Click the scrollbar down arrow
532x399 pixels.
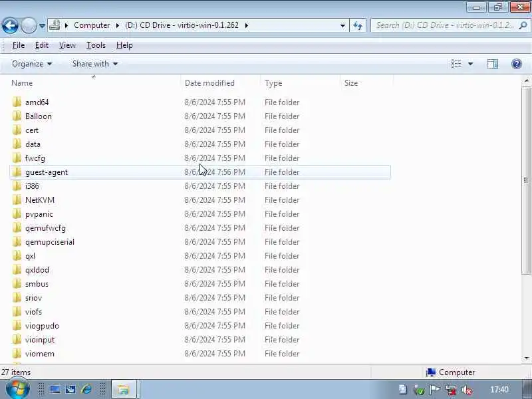pyautogui.click(x=526, y=358)
